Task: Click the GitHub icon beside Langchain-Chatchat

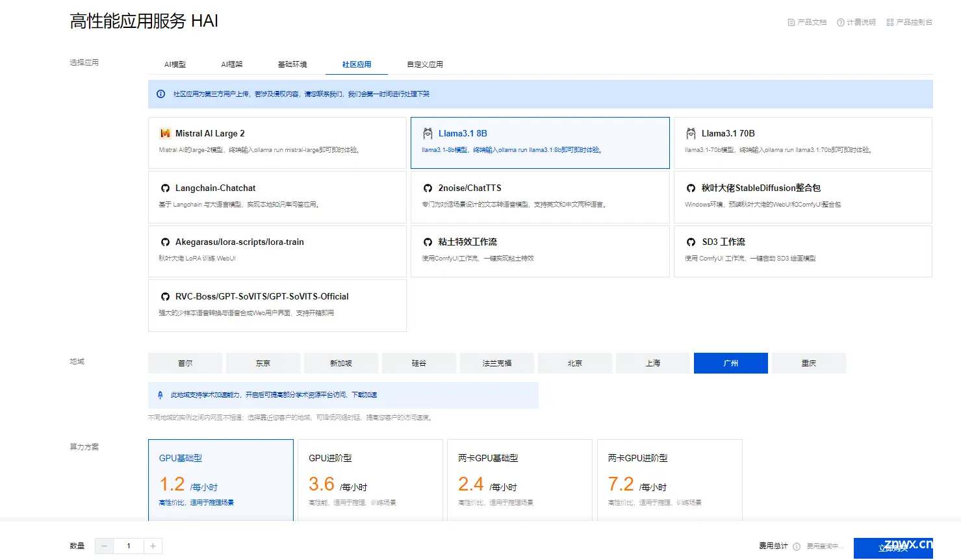Action: click(165, 188)
